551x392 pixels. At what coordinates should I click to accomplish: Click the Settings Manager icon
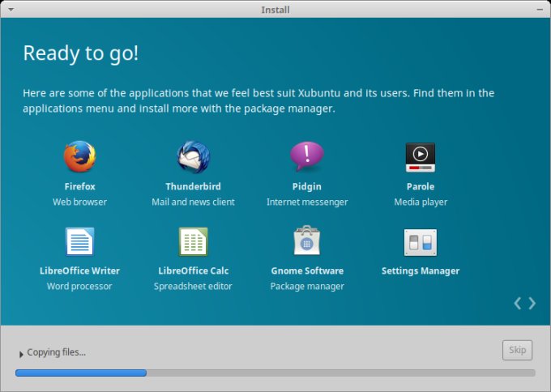[x=420, y=242]
